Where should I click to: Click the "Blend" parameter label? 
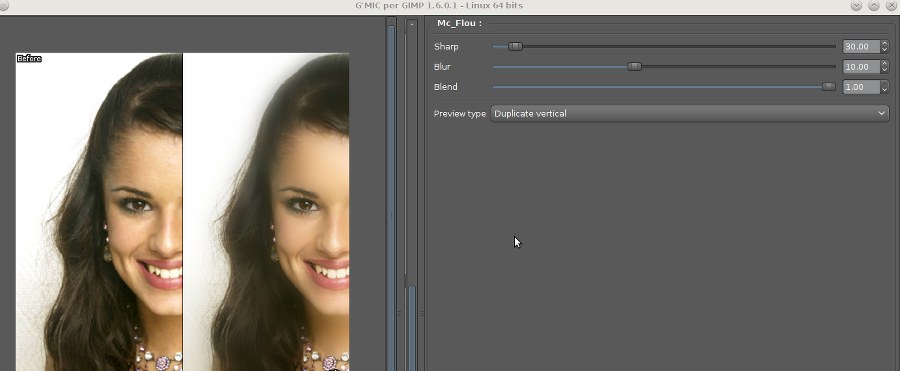[445, 87]
